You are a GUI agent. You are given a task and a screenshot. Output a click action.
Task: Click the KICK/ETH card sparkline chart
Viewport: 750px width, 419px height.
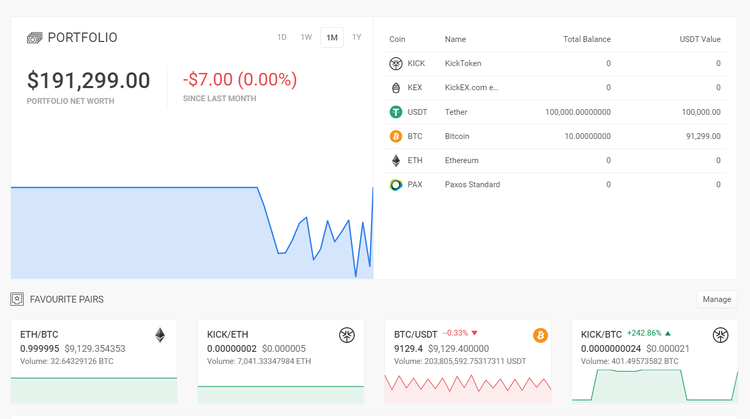281,394
